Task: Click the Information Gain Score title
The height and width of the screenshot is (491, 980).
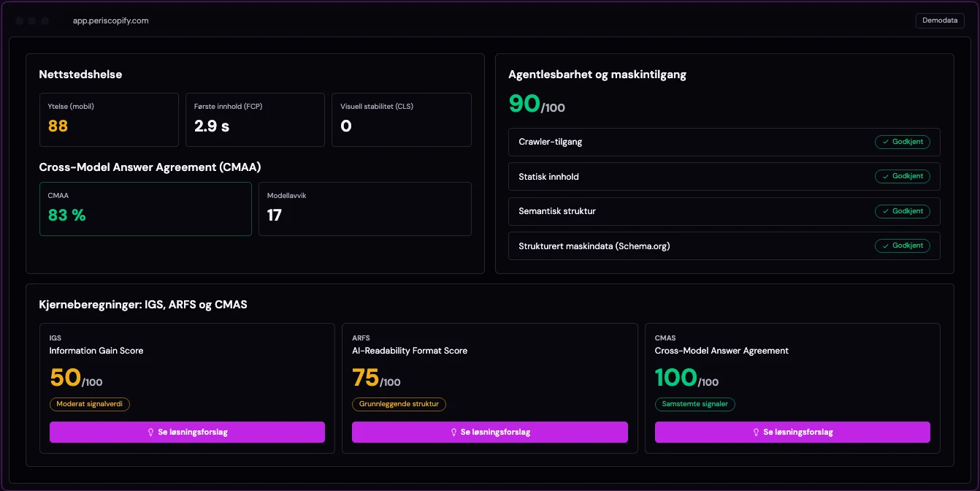Action: click(96, 351)
